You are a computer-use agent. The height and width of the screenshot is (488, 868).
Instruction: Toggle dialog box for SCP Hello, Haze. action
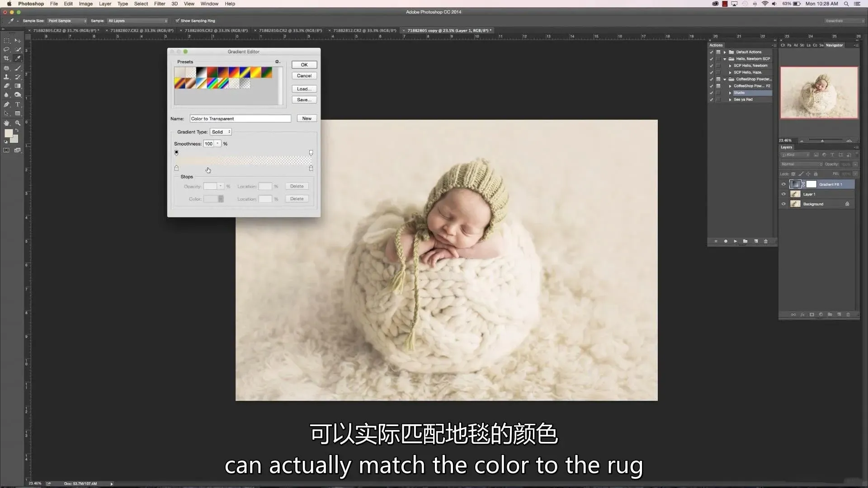[x=718, y=72]
